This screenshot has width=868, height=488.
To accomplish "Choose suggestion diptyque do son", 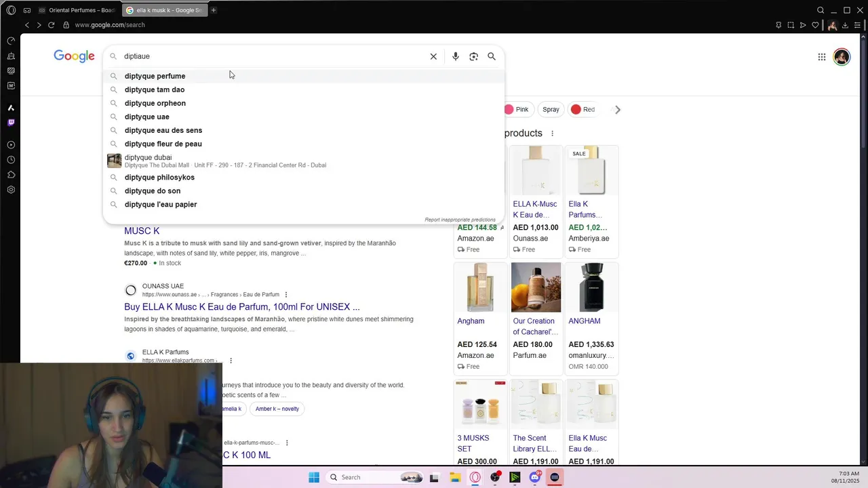I will point(304,191).
